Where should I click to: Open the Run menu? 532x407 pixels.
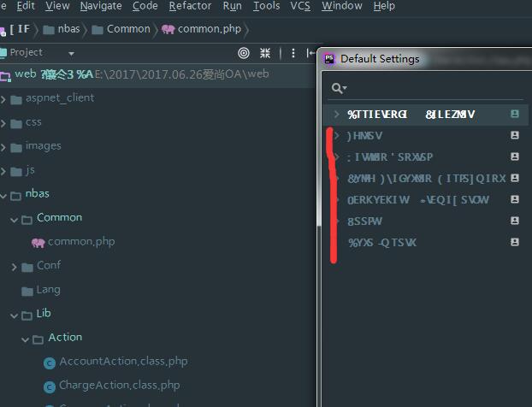point(232,6)
